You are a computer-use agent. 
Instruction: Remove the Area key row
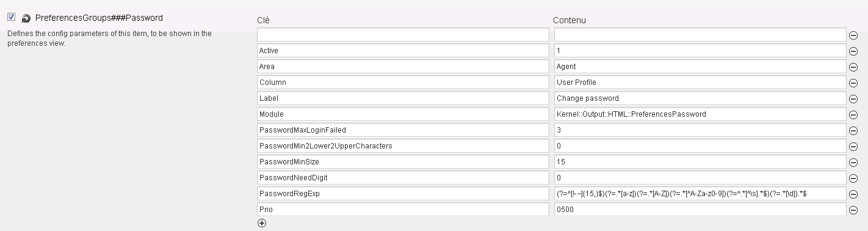pos(853,67)
